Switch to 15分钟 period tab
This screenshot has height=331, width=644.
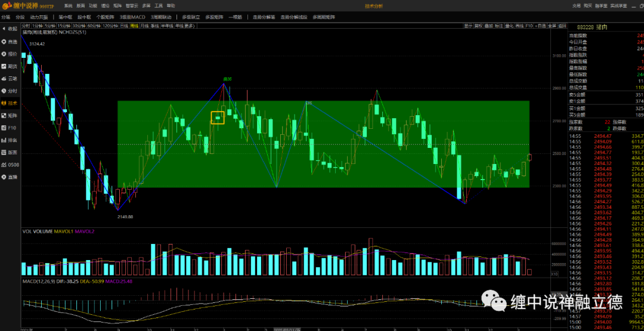click(x=64, y=26)
